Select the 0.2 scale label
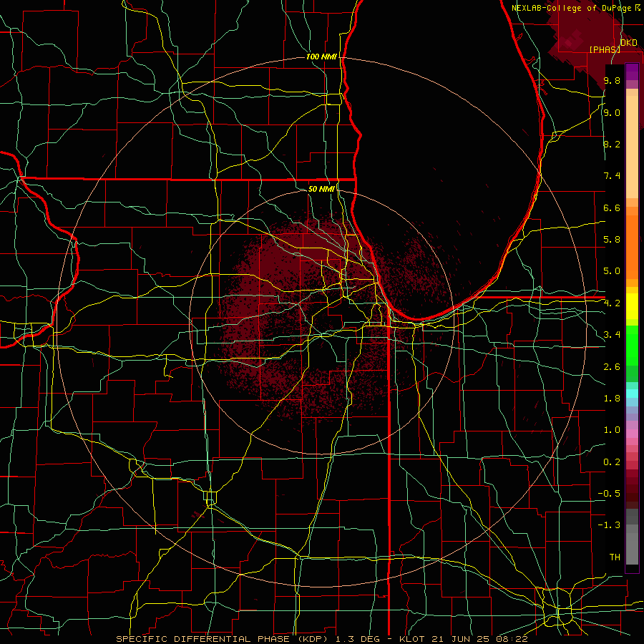The height and width of the screenshot is (644, 644). [x=612, y=462]
